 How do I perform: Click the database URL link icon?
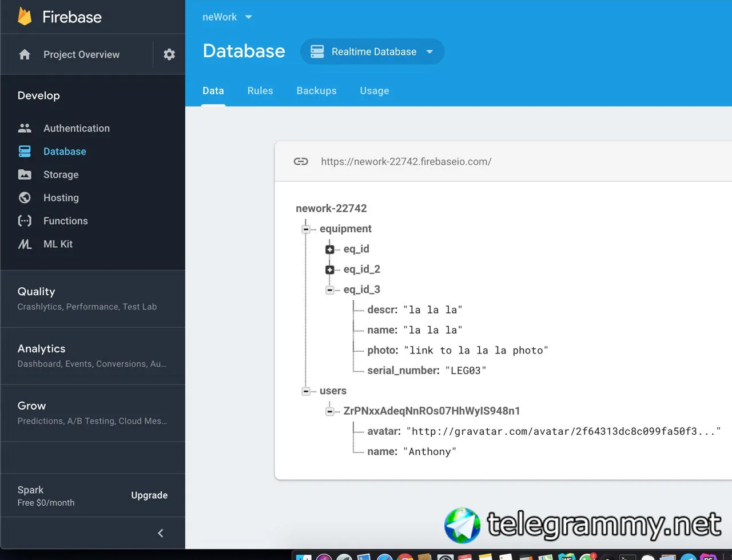[x=301, y=161]
